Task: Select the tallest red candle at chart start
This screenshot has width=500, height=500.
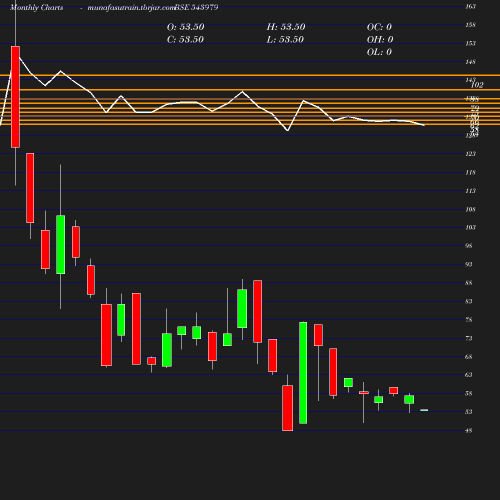Action: (x=15, y=97)
